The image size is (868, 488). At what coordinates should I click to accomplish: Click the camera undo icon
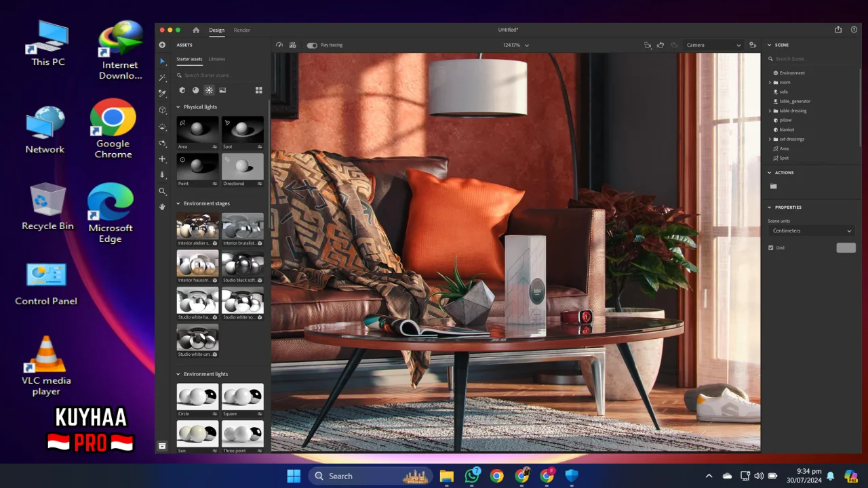point(660,45)
